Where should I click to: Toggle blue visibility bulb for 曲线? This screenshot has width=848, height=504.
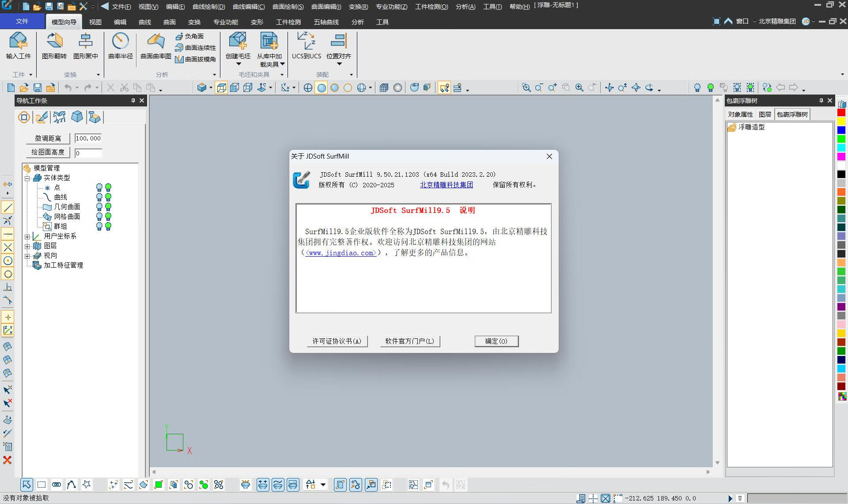pyautogui.click(x=99, y=197)
